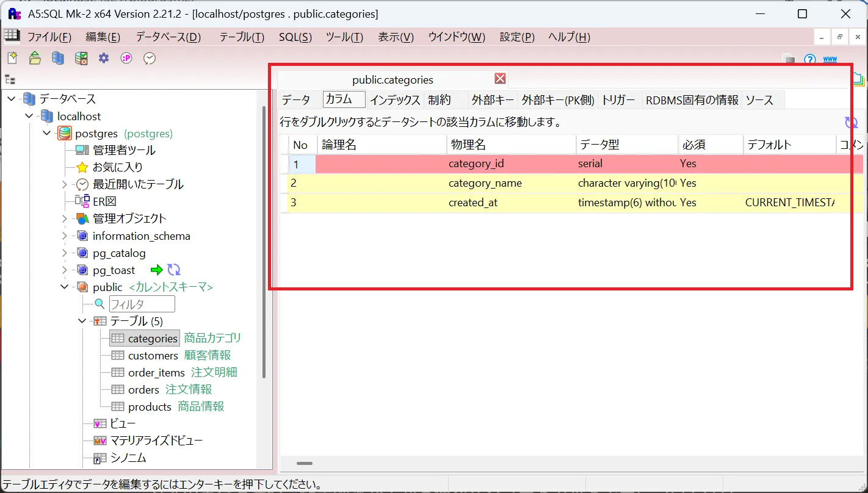868x493 pixels.
Task: Click the new document icon in toolbar
Action: pos(12,58)
